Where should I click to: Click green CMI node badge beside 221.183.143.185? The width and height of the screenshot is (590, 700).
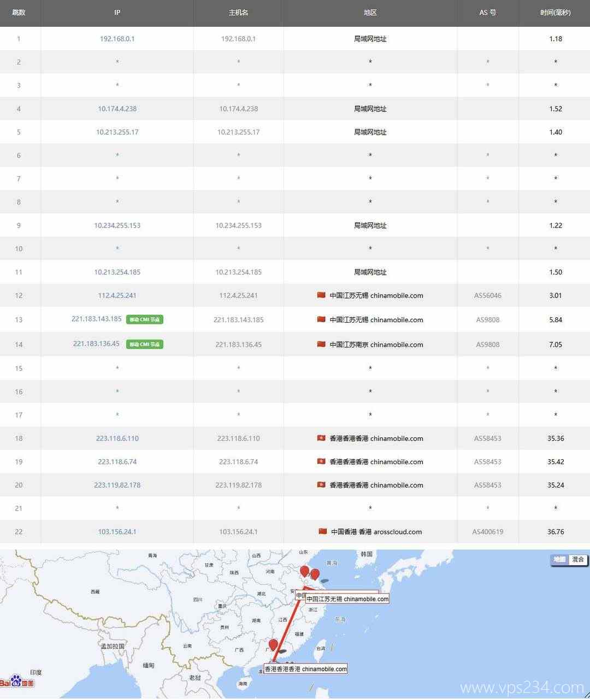tap(145, 319)
